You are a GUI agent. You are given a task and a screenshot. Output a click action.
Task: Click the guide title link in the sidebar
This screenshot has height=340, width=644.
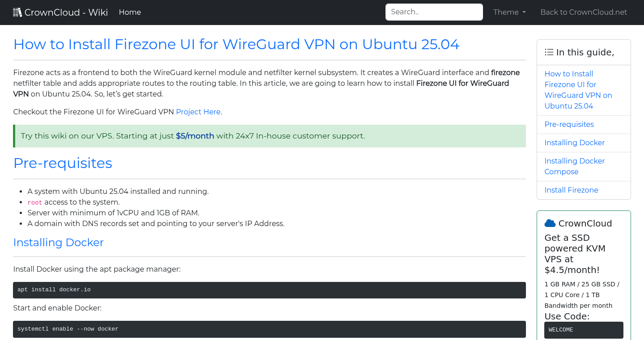578,90
